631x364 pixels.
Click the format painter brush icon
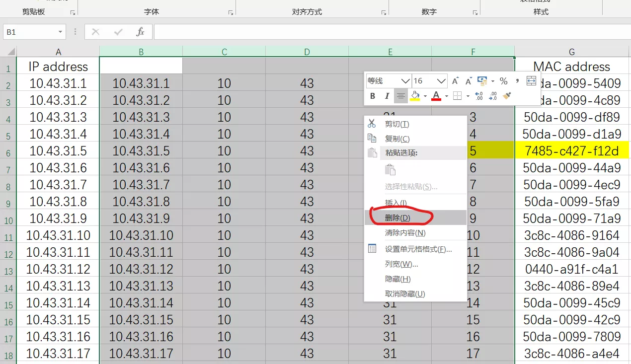point(507,95)
